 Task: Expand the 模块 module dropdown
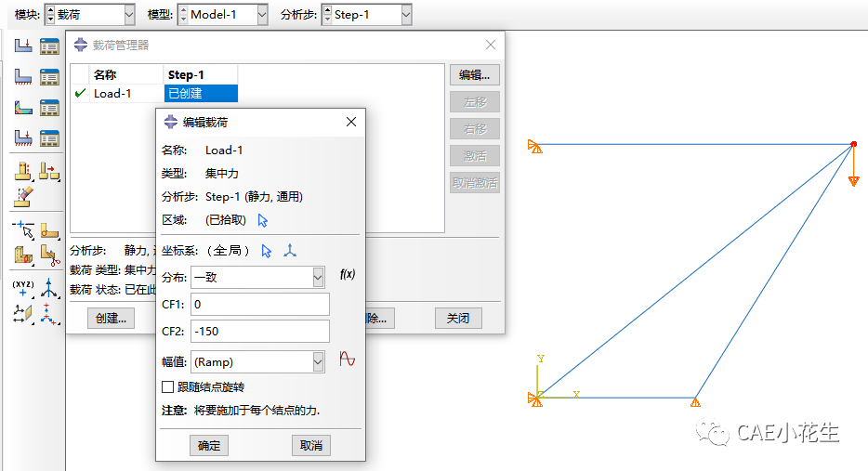pos(129,15)
